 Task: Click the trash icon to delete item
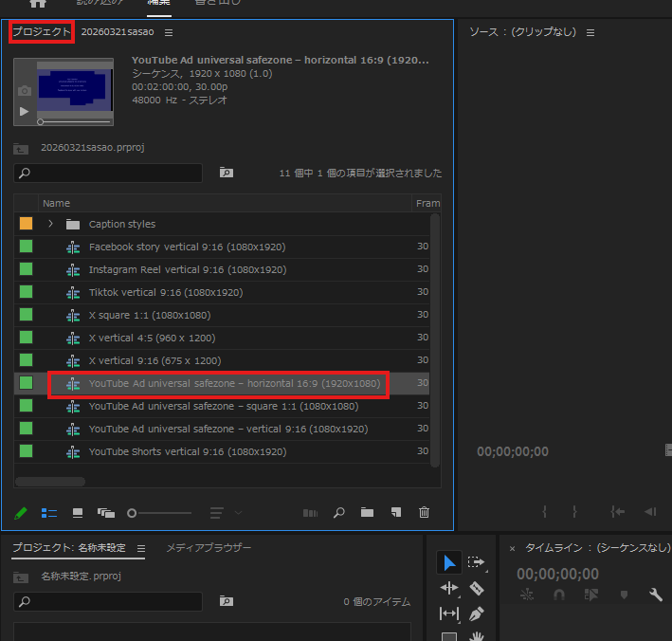(x=424, y=513)
